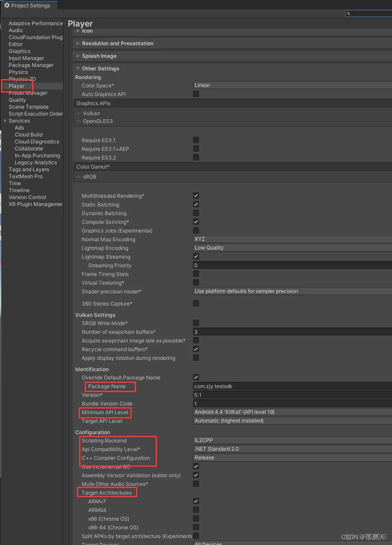Screen dimensions: 392x545
Task: Enable Graphics Jobs (Experimental) checkbox
Action: click(x=196, y=230)
